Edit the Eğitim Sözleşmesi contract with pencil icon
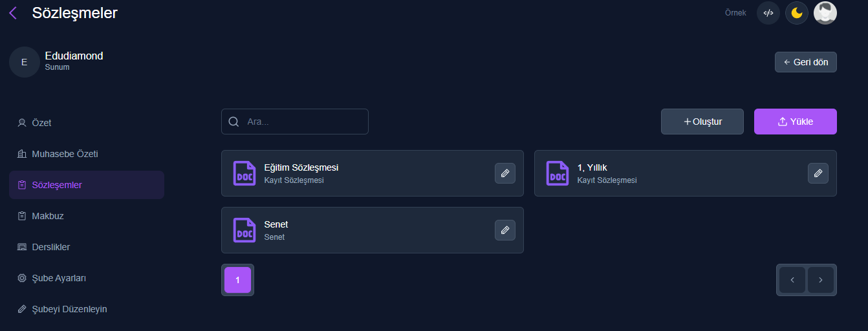The height and width of the screenshot is (331, 868). pyautogui.click(x=505, y=173)
